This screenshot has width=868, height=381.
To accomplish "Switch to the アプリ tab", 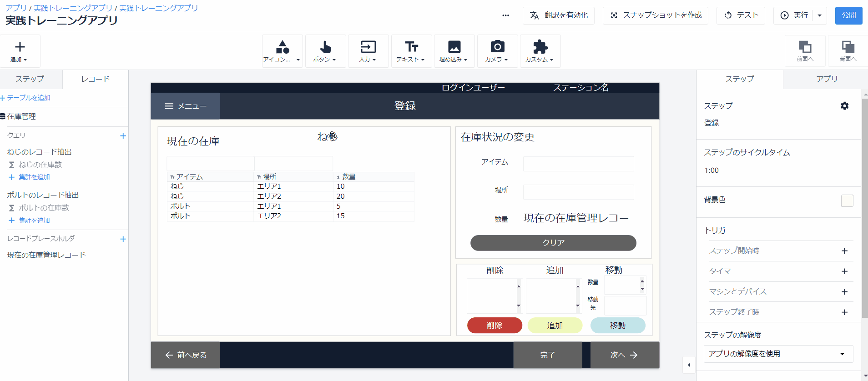I will pos(827,79).
